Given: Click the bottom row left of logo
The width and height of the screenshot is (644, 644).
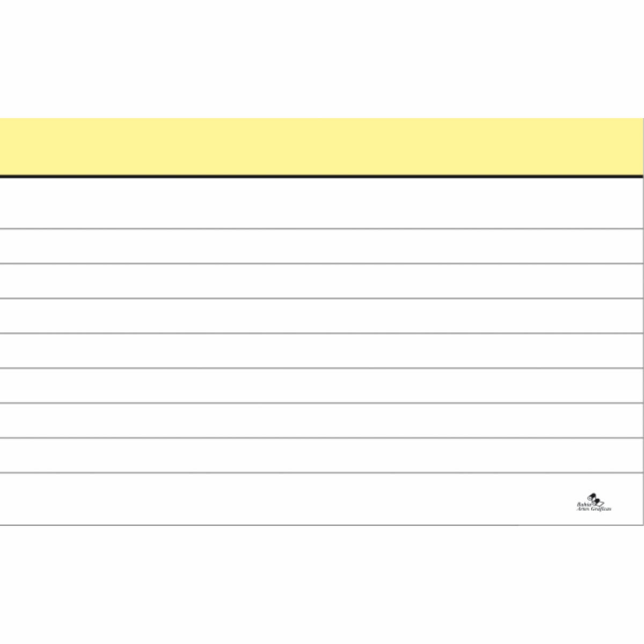Looking at the screenshot, I should point(268,499).
